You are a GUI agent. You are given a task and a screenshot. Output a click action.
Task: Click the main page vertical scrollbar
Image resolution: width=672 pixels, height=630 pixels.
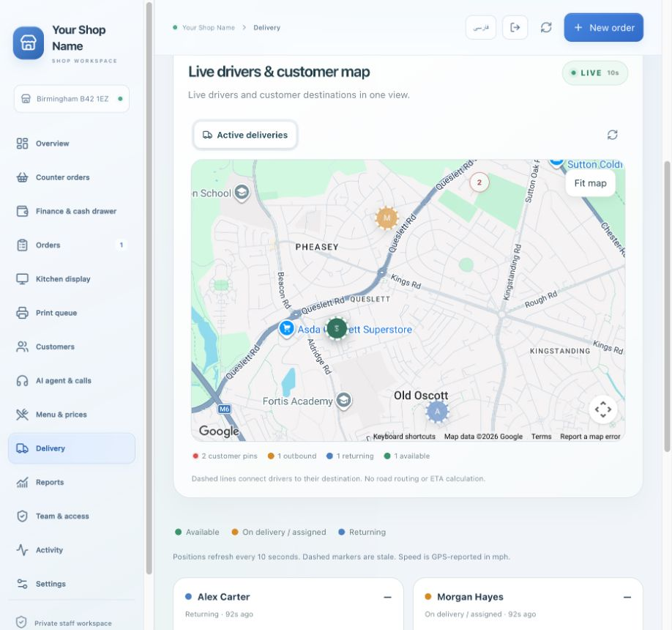(667, 306)
